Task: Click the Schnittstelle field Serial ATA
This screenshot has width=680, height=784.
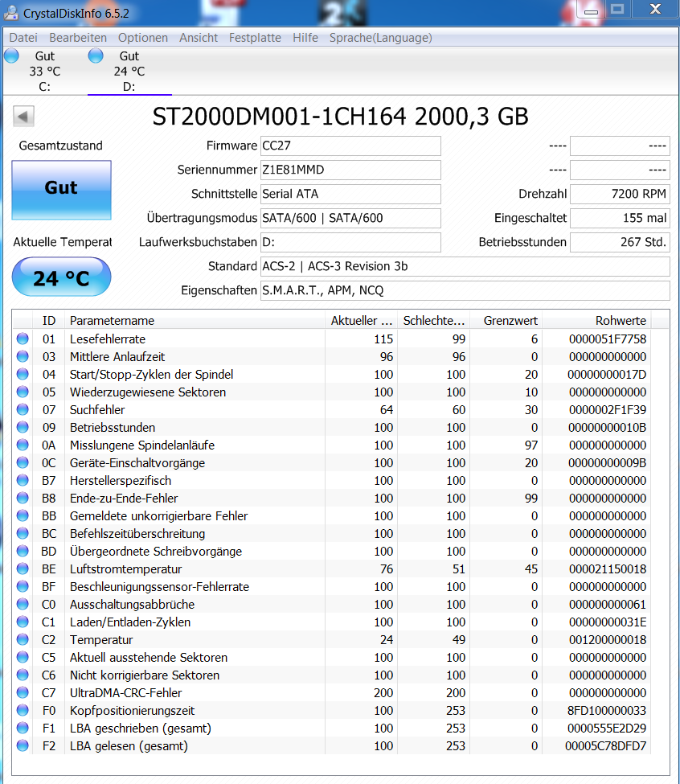Action: [x=350, y=194]
